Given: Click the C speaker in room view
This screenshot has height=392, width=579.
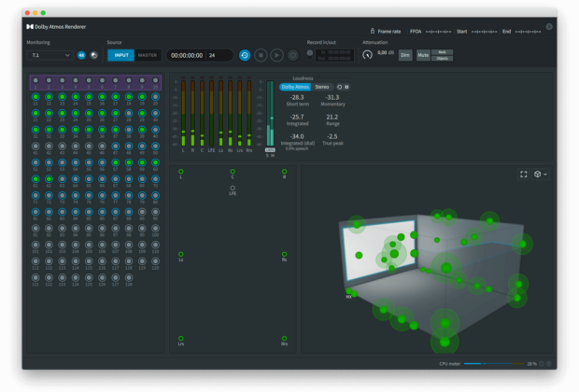Looking at the screenshot, I should tap(233, 172).
